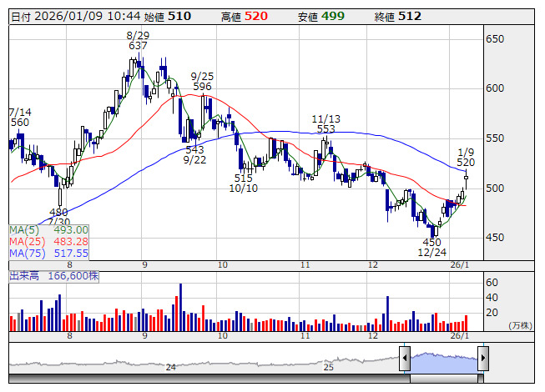Click the 26/1 label under the price chart
This screenshot has height=392, width=545.
click(460, 265)
